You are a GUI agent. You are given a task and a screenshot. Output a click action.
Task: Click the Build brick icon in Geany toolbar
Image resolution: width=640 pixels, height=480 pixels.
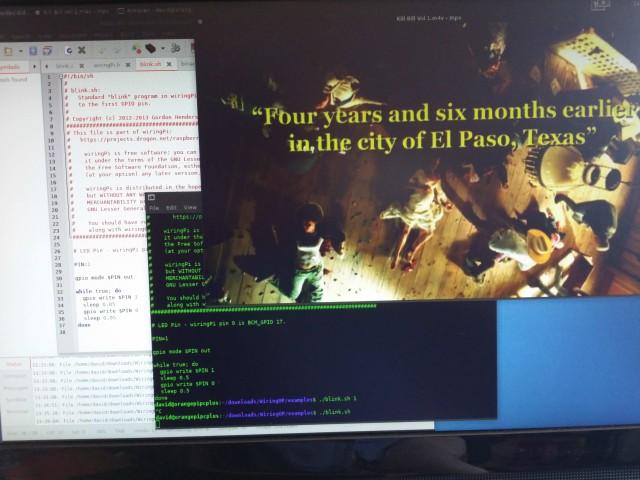point(151,49)
